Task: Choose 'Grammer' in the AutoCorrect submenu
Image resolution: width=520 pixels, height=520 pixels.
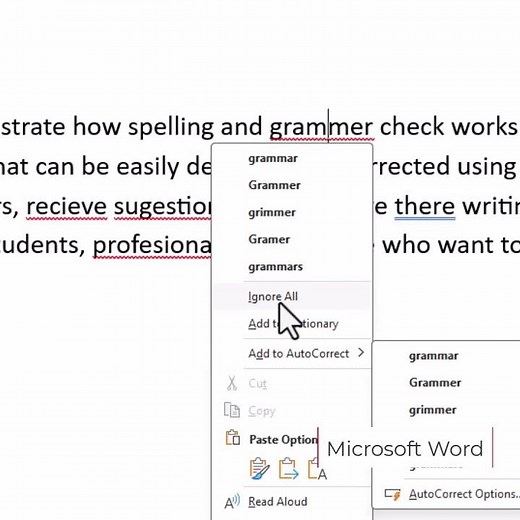Action: (435, 383)
